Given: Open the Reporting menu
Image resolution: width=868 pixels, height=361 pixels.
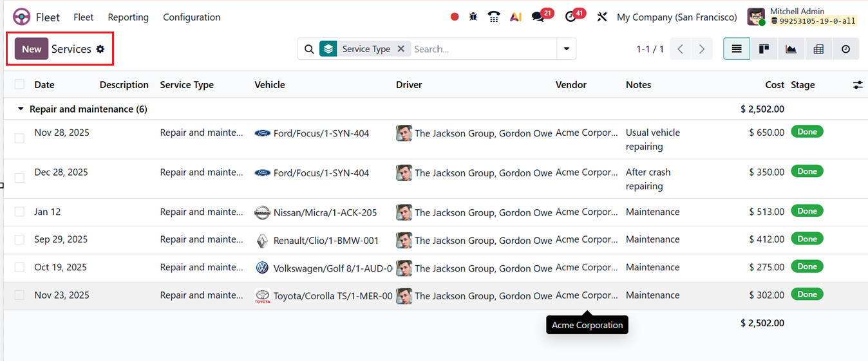Looking at the screenshot, I should coord(128,17).
